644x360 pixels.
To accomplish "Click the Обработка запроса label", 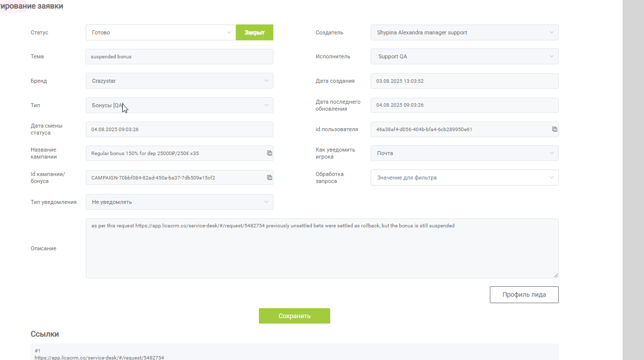I will click(330, 178).
